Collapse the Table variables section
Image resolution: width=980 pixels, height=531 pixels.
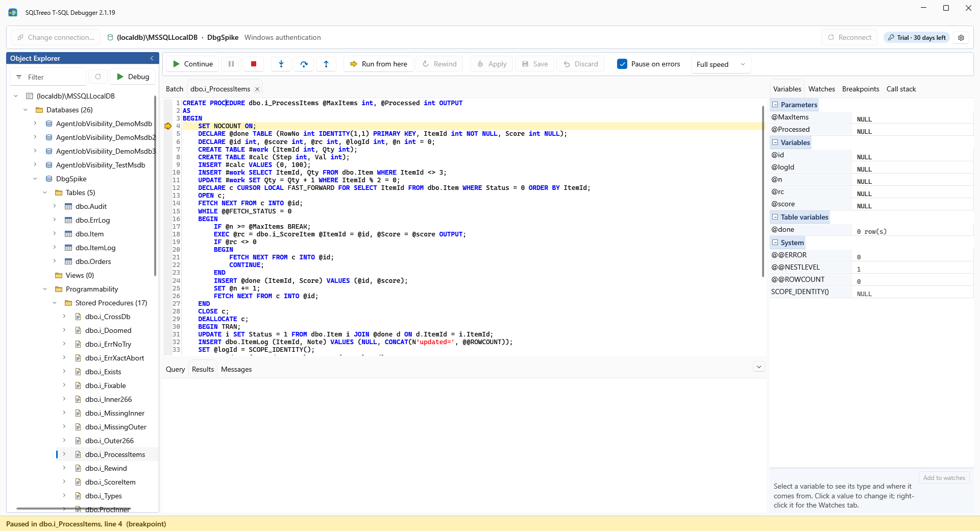(775, 217)
